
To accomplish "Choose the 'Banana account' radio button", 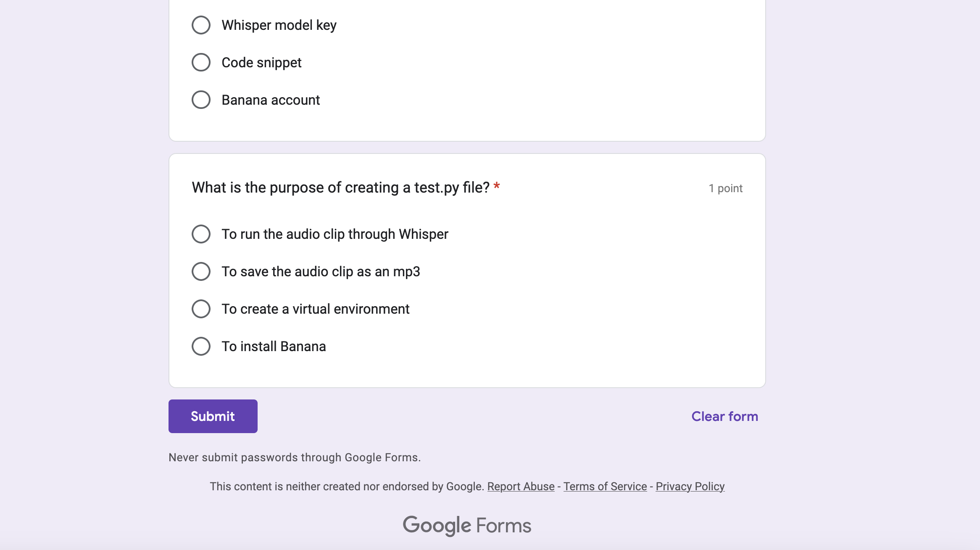I will [x=201, y=100].
